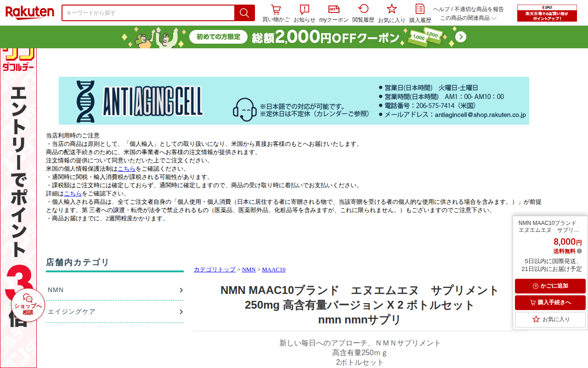Open こちら link for US privacy law
588x368 pixels.
[x=126, y=169]
